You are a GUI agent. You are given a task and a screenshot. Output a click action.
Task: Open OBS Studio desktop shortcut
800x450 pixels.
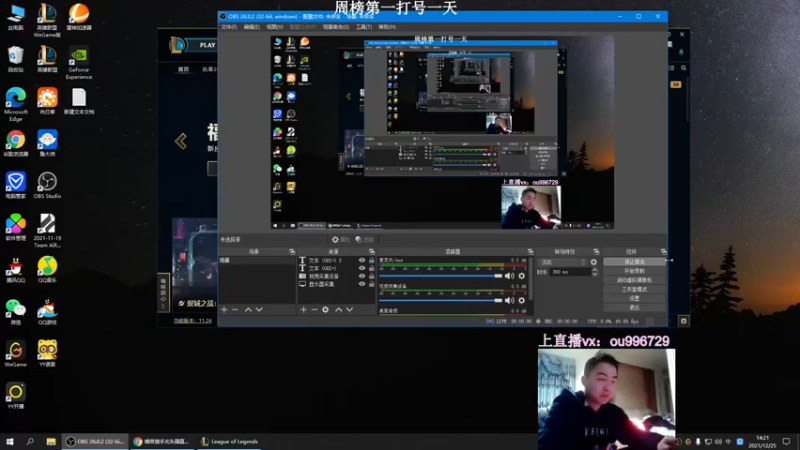click(x=47, y=185)
